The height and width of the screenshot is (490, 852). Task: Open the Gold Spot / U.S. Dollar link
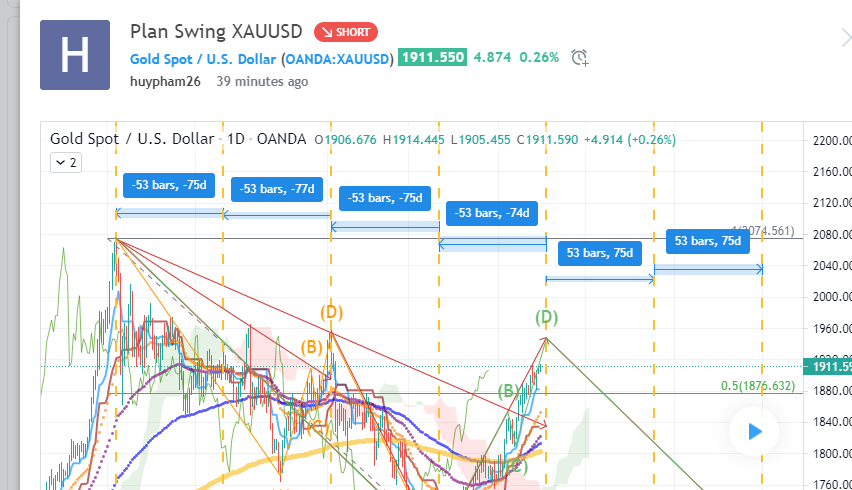[203, 59]
